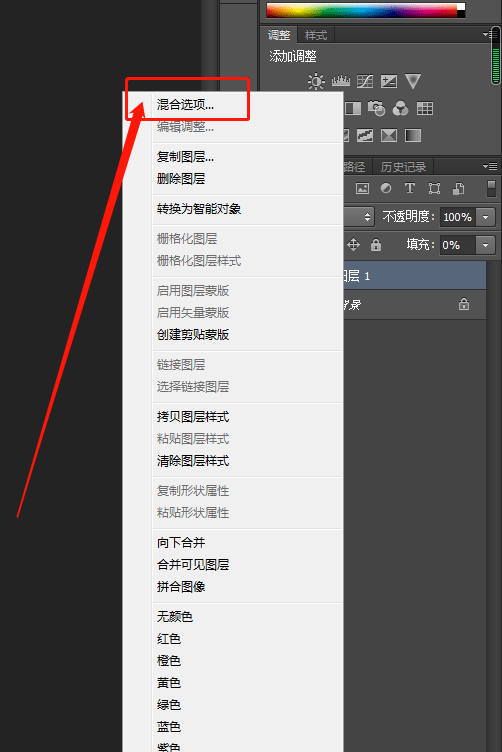Click 创建剪贴蒙版 in the context menu

[x=193, y=335]
